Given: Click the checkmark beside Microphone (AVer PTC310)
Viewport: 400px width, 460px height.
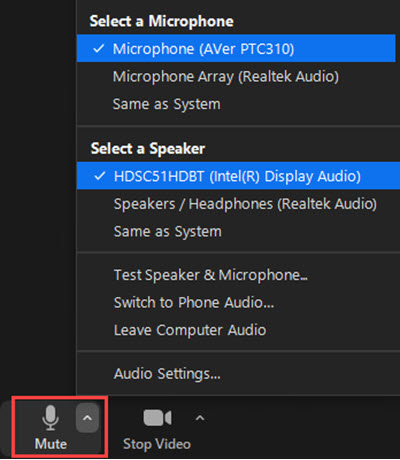Looking at the screenshot, I should pos(99,49).
